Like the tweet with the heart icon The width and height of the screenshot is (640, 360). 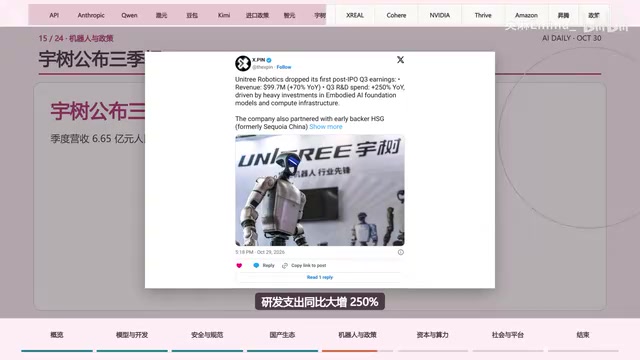click(x=239, y=266)
